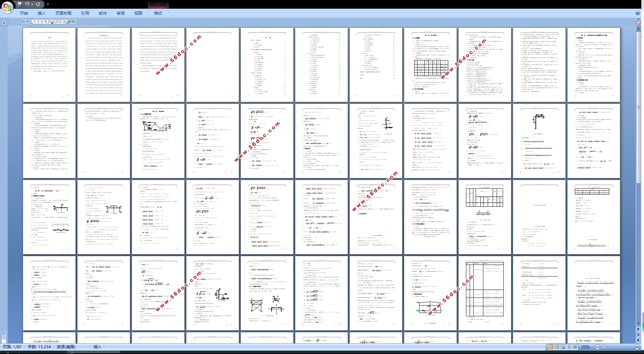Viewport: 644px width, 354px height.
Task: Click the 字数: 15,234 word count
Action: tap(39, 347)
